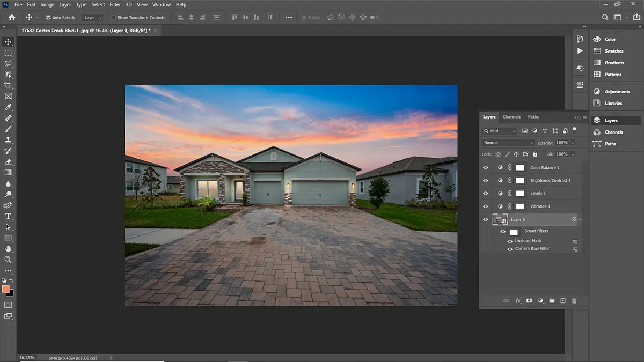
Task: Pick the Zoom tool
Action: 8,260
